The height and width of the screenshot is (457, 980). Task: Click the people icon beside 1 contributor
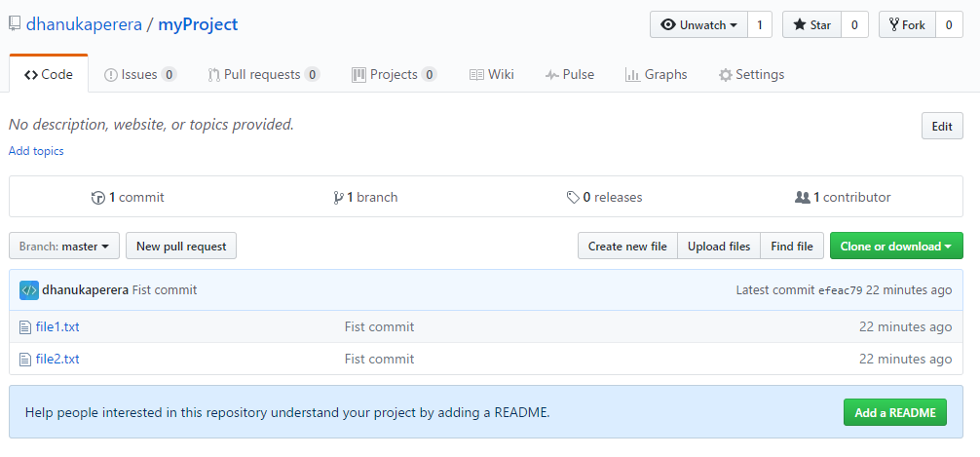pos(802,198)
